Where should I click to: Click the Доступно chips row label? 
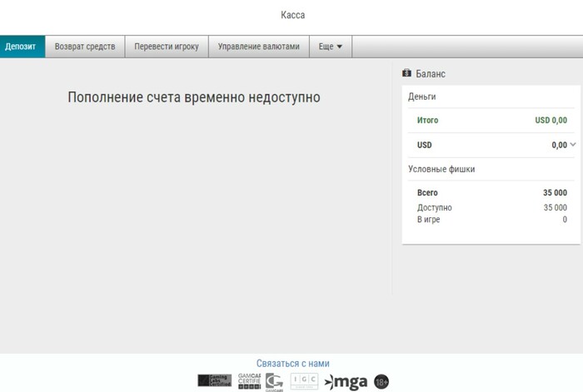pos(434,207)
